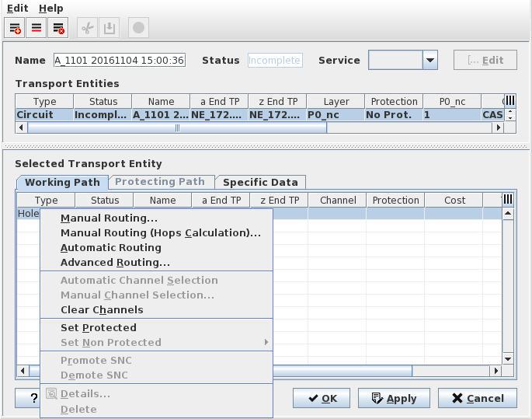Screen dimensions: 532x419
Task: Select Automatic Routing in context menu
Action: pyautogui.click(x=111, y=248)
